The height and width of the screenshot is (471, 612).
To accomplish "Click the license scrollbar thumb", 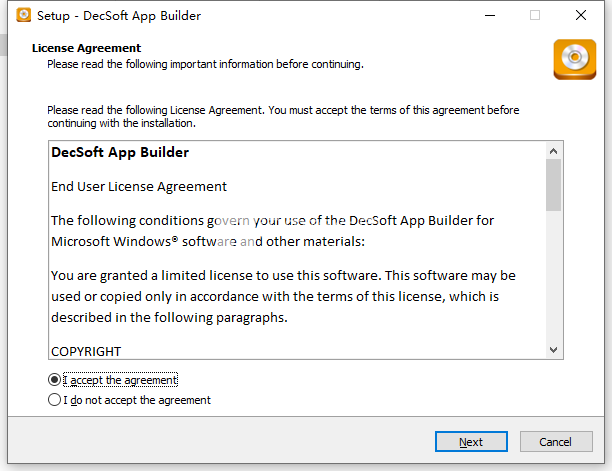I will 553,185.
